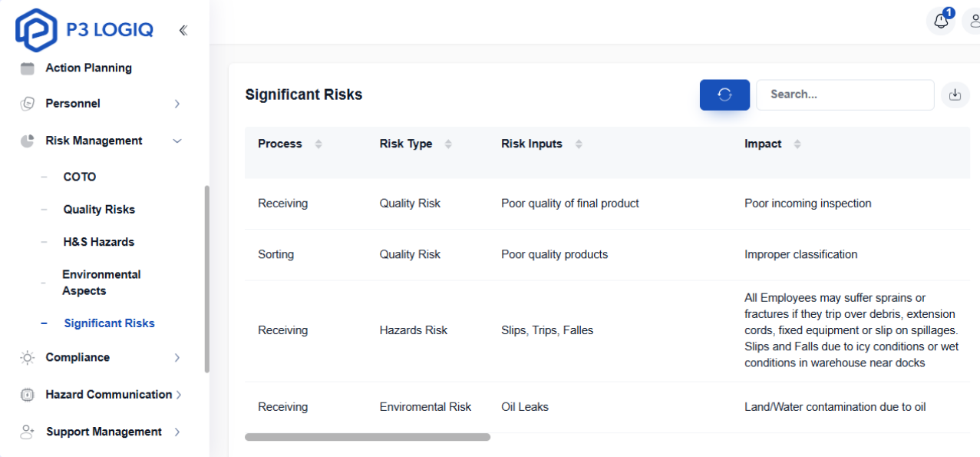Screen dimensions: 980x457
Task: Expand the Compliance menu chevron
Action: [x=177, y=357]
